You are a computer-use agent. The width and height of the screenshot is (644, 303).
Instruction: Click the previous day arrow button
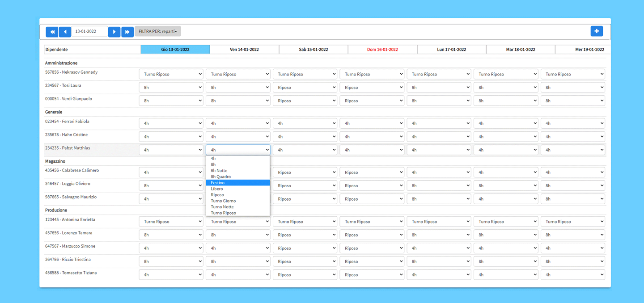(x=65, y=32)
